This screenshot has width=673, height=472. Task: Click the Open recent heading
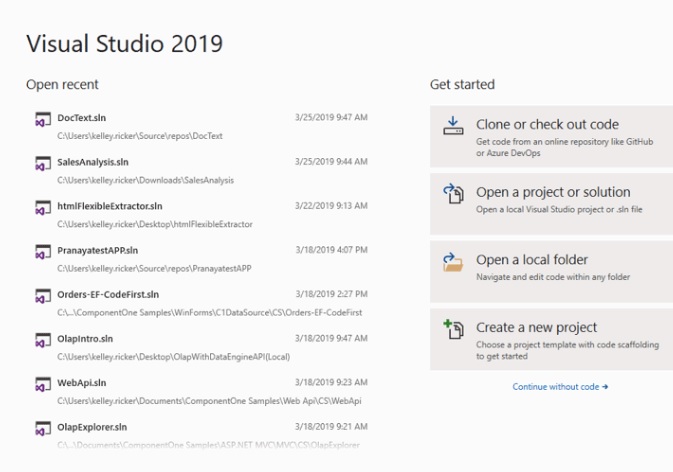click(62, 85)
